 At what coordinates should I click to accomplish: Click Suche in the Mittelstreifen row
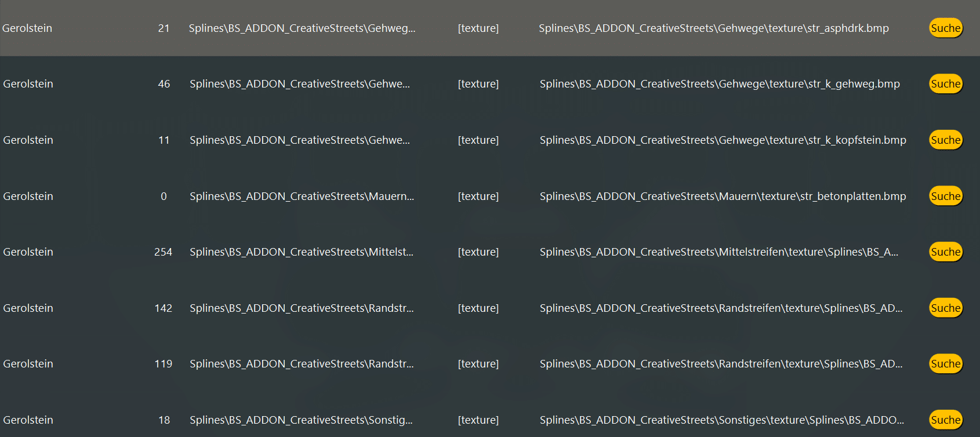(945, 252)
